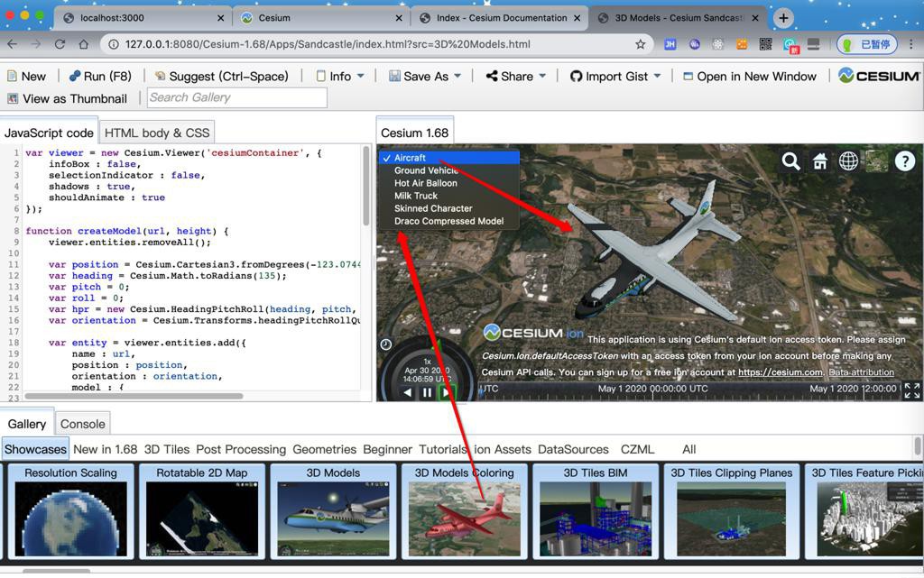
Task: Click May 1 2020 00:00:00 timeline marker
Action: click(x=653, y=389)
